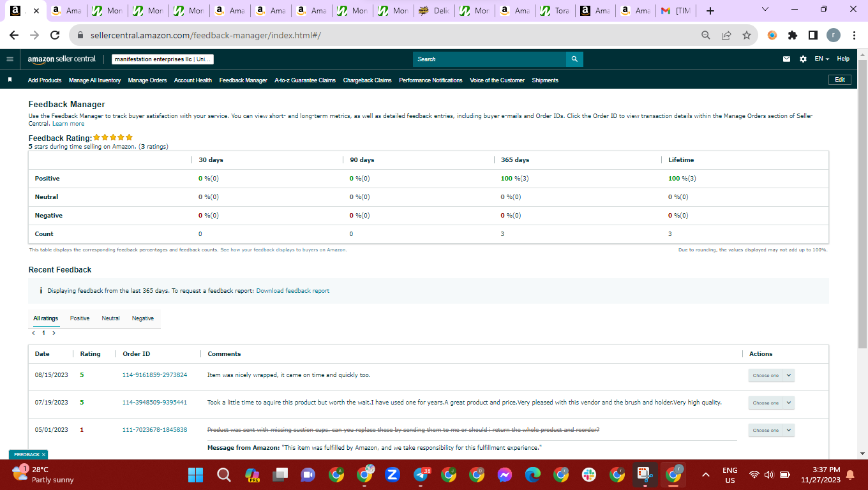Screen dimensions: 868x490
Task: Open the Choose one dropdown for 07/19/2023
Action: [771, 403]
